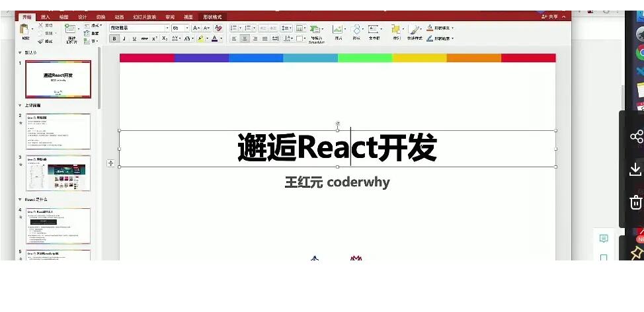Open the numbered list dropdown

click(x=254, y=28)
